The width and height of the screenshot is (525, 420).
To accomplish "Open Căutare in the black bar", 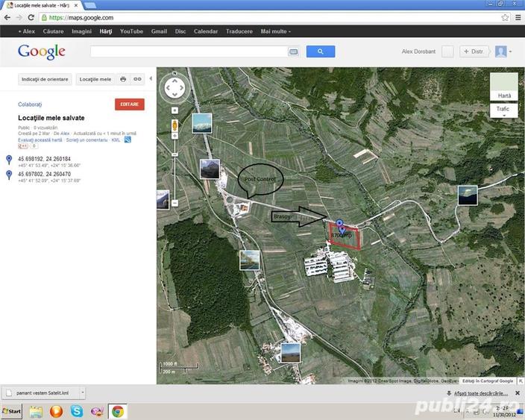I will click(53, 31).
